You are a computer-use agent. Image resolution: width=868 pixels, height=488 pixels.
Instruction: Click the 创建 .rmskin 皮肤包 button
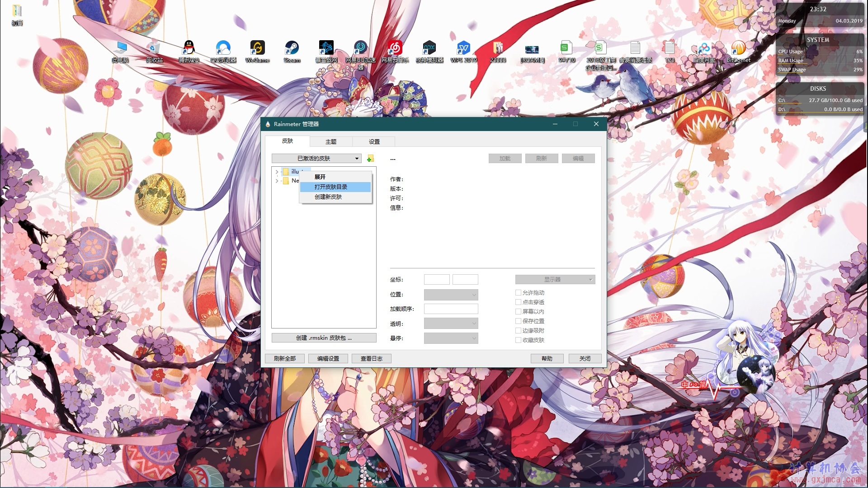point(324,338)
